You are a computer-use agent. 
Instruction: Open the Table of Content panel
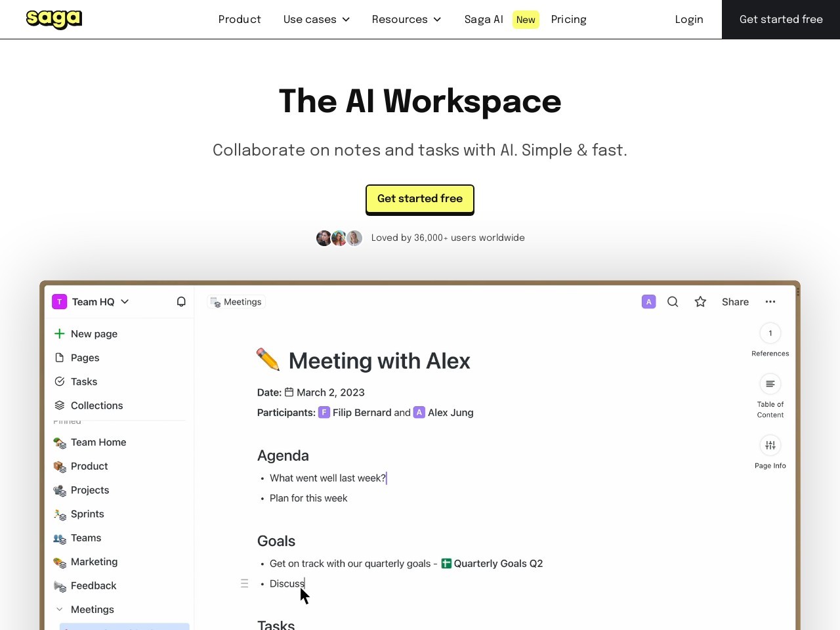[x=770, y=384]
